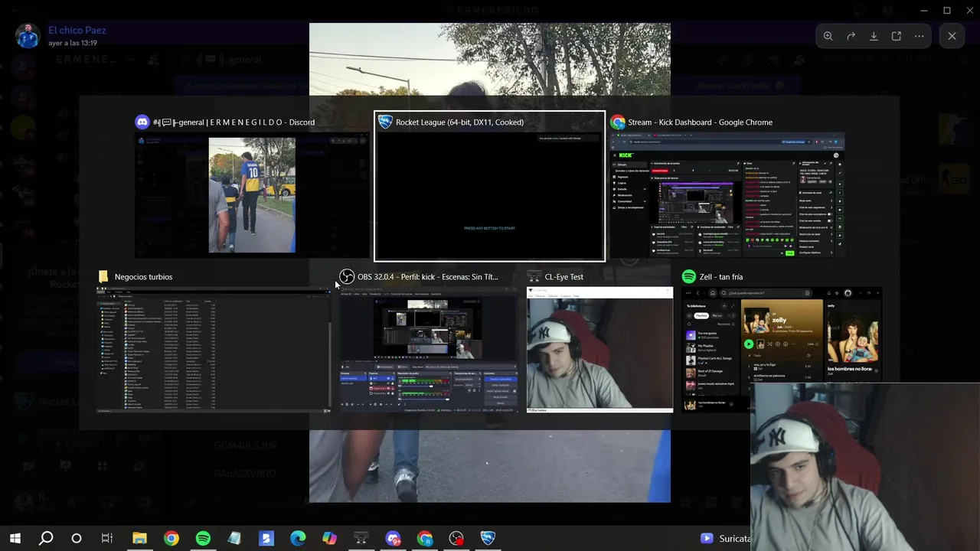The height and width of the screenshot is (551, 980).
Task: Open Cortana circle icon on taskbar
Action: pyautogui.click(x=77, y=539)
